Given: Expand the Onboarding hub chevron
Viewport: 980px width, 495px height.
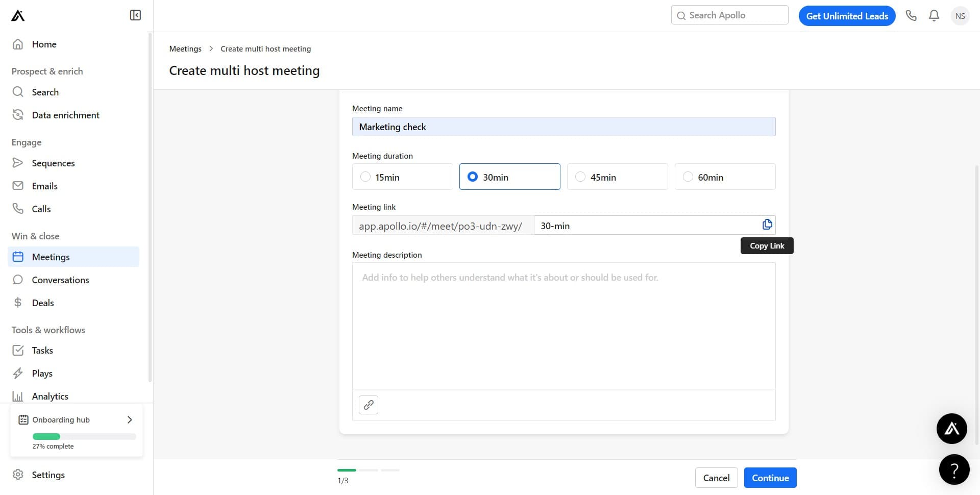Looking at the screenshot, I should point(130,419).
